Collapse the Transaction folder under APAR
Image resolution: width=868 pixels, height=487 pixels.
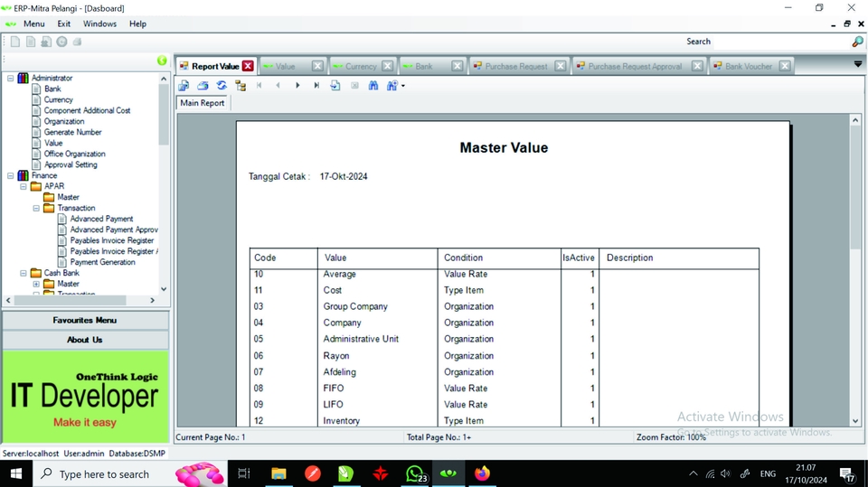(36, 208)
